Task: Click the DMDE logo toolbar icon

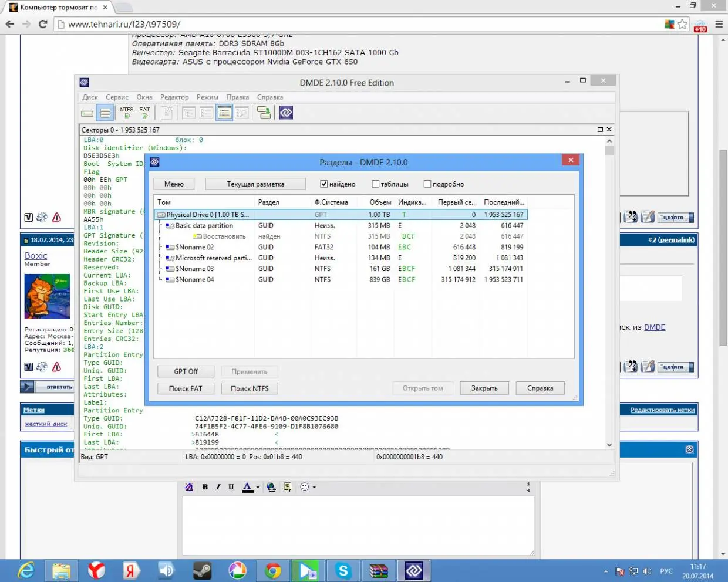Action: [x=286, y=113]
